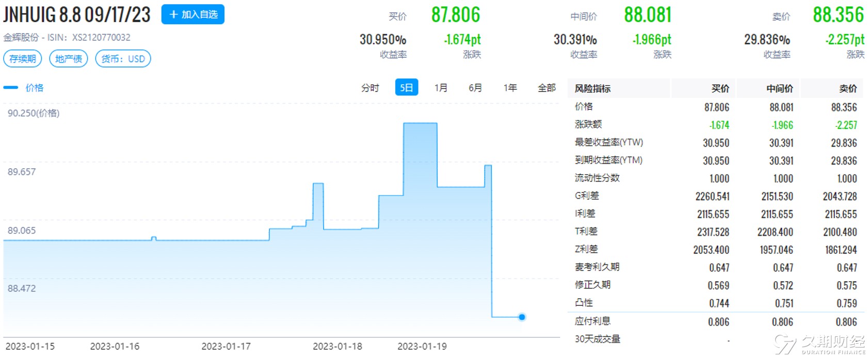Screen dimensions: 868x357
Task: Click the 久期财经 watermark logo icon
Action: click(785, 345)
